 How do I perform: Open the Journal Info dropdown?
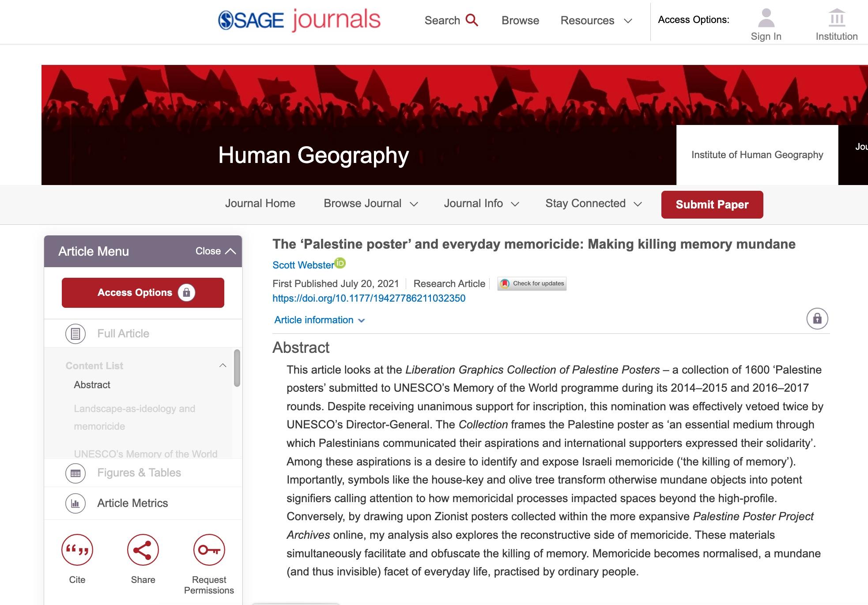tap(481, 204)
